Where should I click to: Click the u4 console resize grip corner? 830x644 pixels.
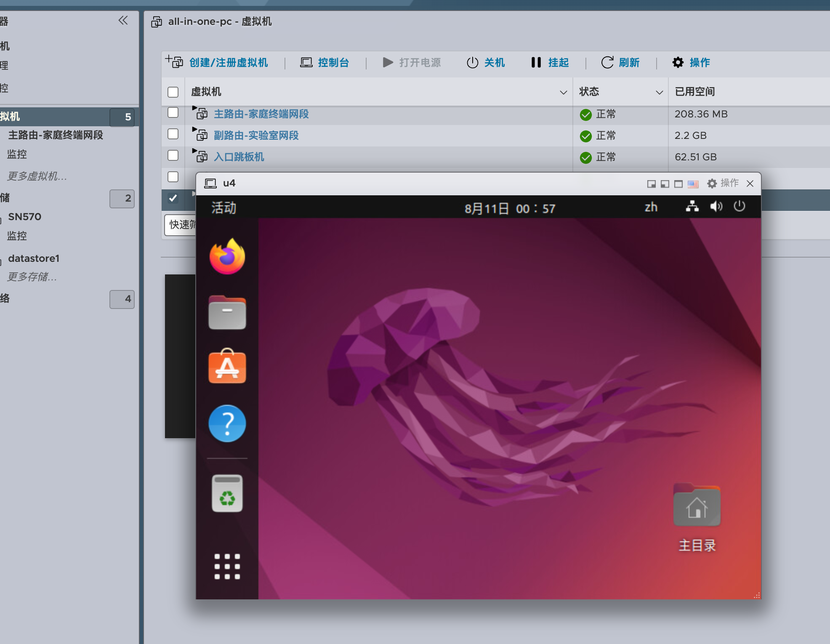[756, 595]
